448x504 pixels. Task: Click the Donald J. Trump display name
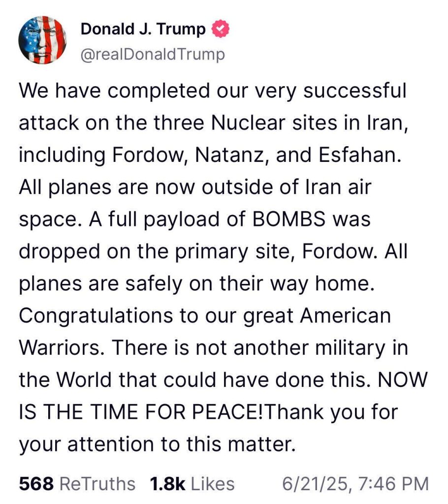pos(143,30)
